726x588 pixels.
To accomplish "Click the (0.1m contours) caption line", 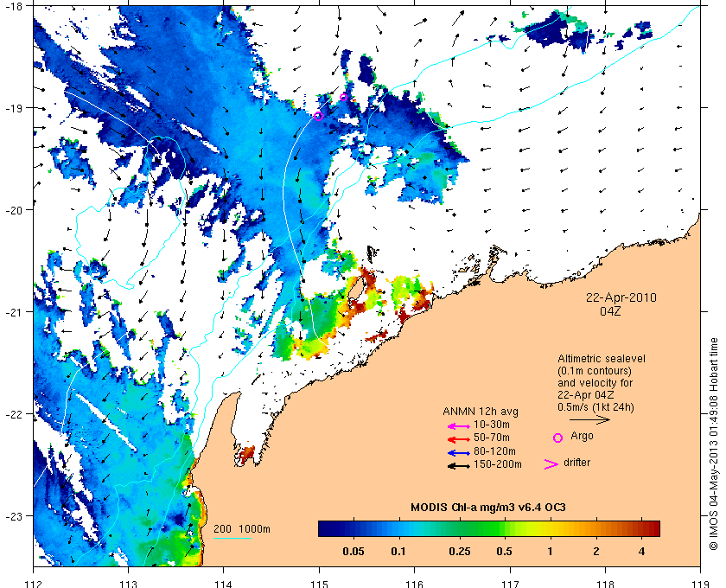I will [595, 371].
